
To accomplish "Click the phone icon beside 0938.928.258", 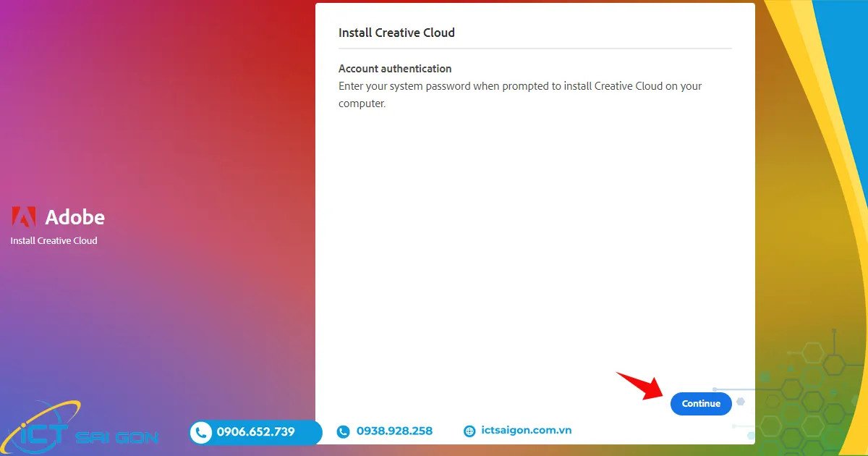I will (344, 431).
